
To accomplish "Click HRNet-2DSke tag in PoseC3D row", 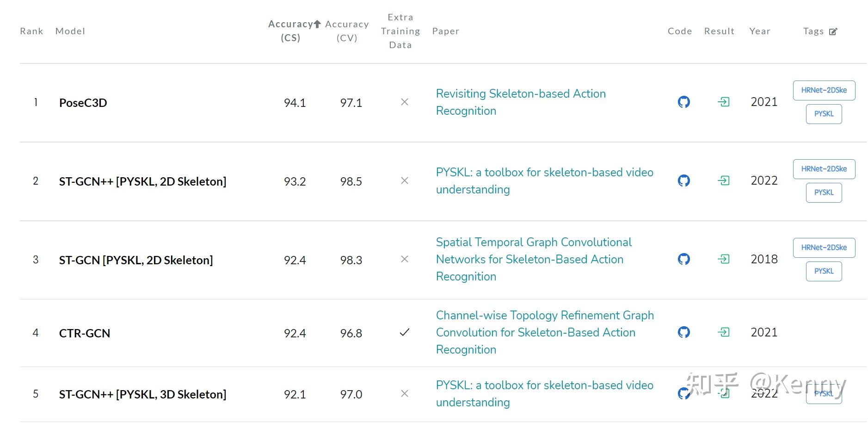I will point(824,90).
